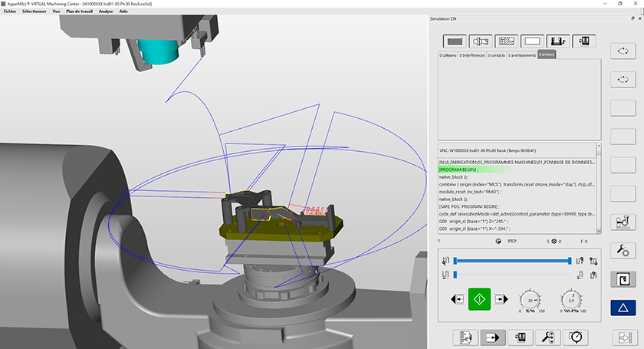Open the Analyse menu
The image size is (644, 349).
[x=107, y=12]
